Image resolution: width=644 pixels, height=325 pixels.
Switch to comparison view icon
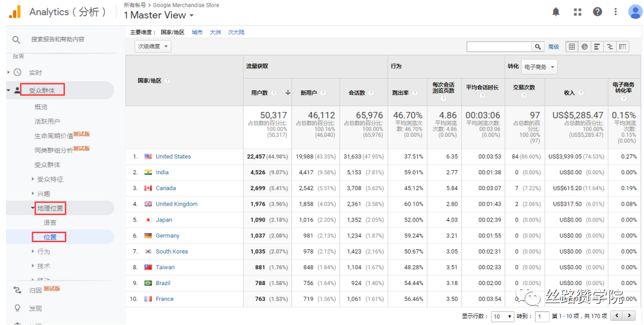point(610,47)
